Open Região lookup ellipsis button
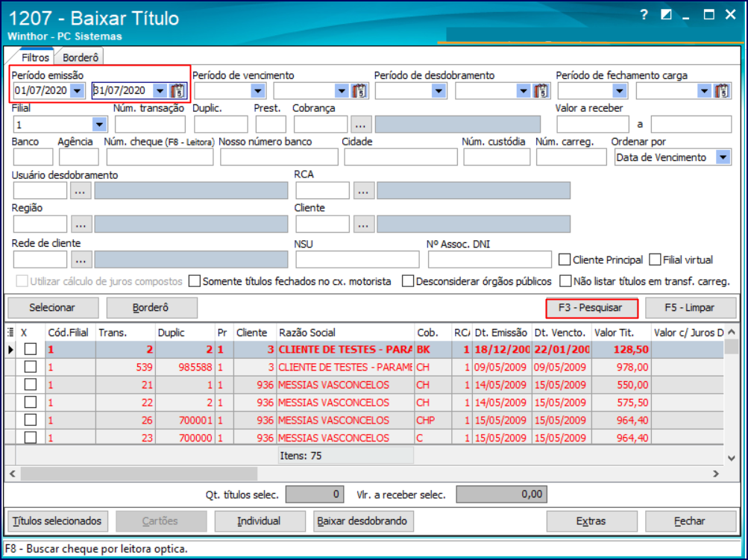Viewport: 748px width, 560px height. tap(81, 224)
